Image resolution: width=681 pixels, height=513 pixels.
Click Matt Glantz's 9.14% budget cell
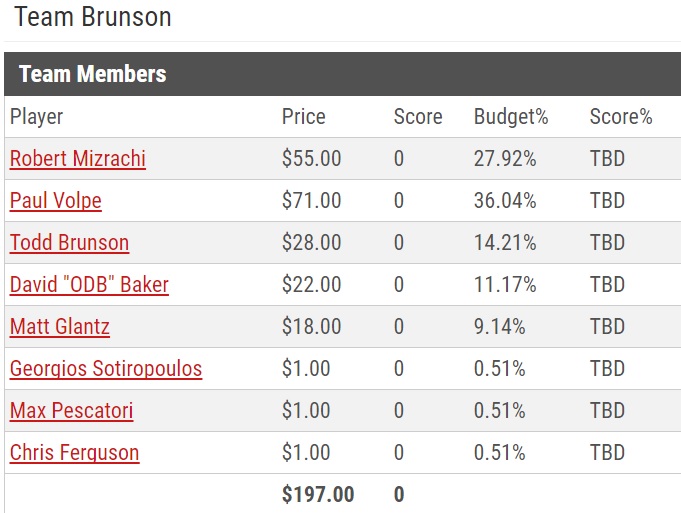point(499,327)
